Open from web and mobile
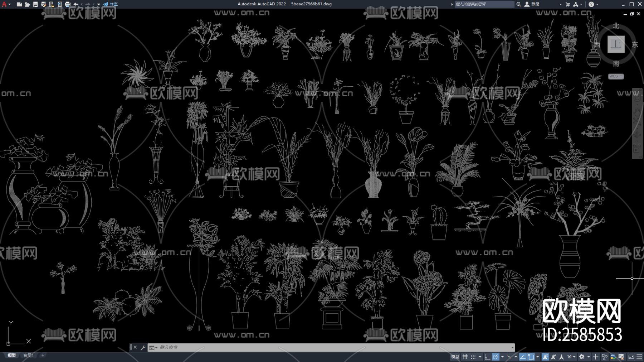This screenshot has width=644, height=362. (x=52, y=4)
